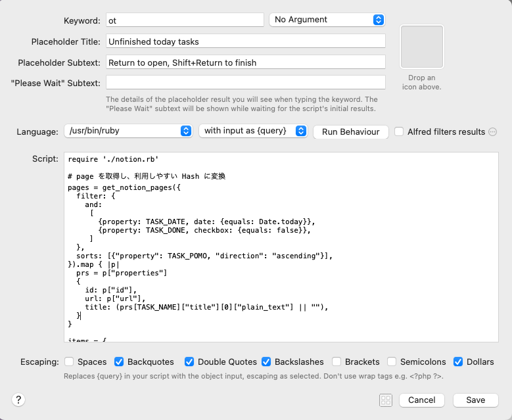The height and width of the screenshot is (420, 512).
Task: Click the Cancel button
Action: [x=421, y=400]
